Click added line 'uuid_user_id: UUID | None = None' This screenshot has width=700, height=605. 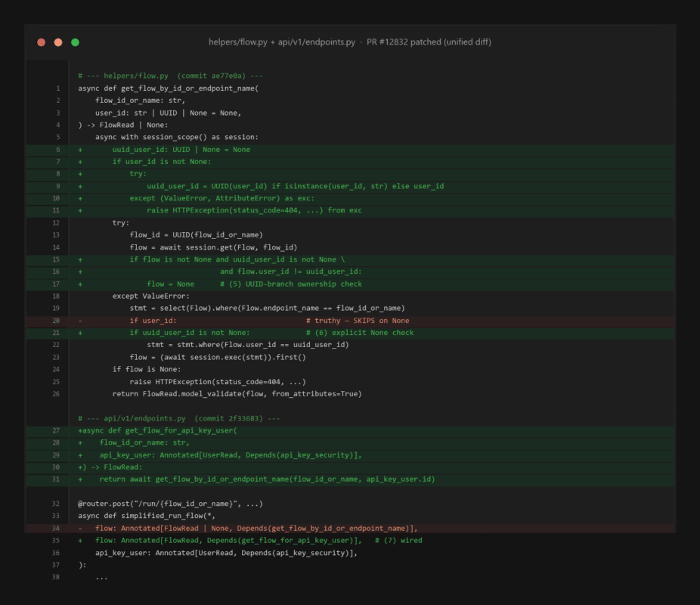tap(181, 150)
